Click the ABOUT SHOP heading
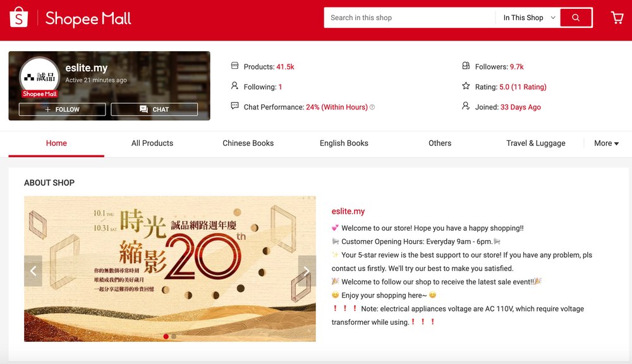The height and width of the screenshot is (364, 632). tap(49, 183)
